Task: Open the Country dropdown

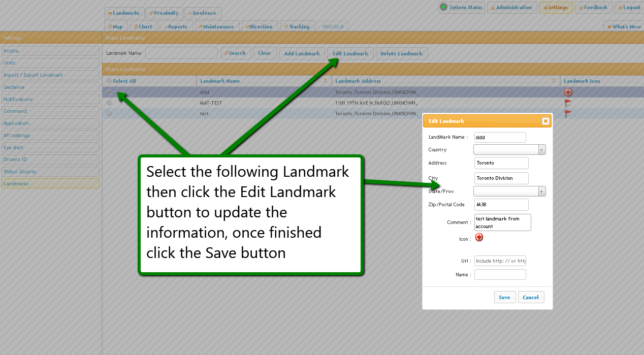Action: pos(541,150)
